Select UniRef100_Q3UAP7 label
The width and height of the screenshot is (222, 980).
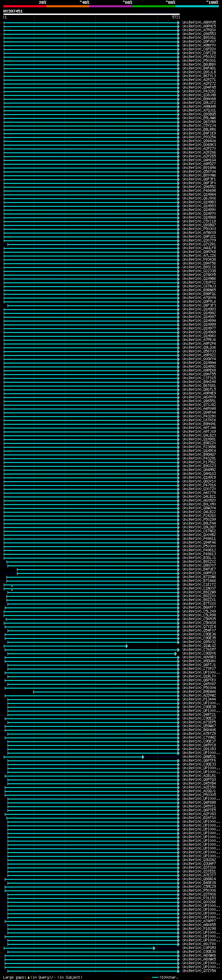coord(199,864)
